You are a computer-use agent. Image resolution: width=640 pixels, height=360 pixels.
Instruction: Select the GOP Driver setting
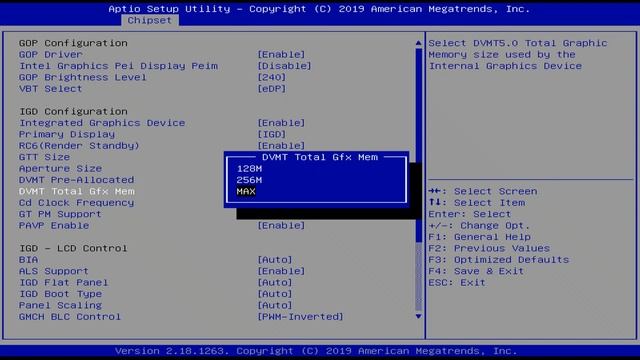point(51,54)
